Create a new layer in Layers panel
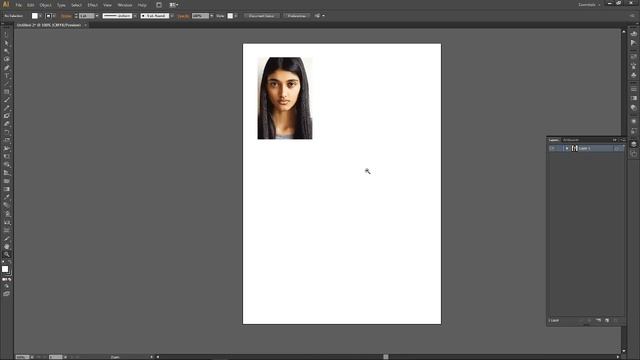The image size is (640, 360). (607, 320)
